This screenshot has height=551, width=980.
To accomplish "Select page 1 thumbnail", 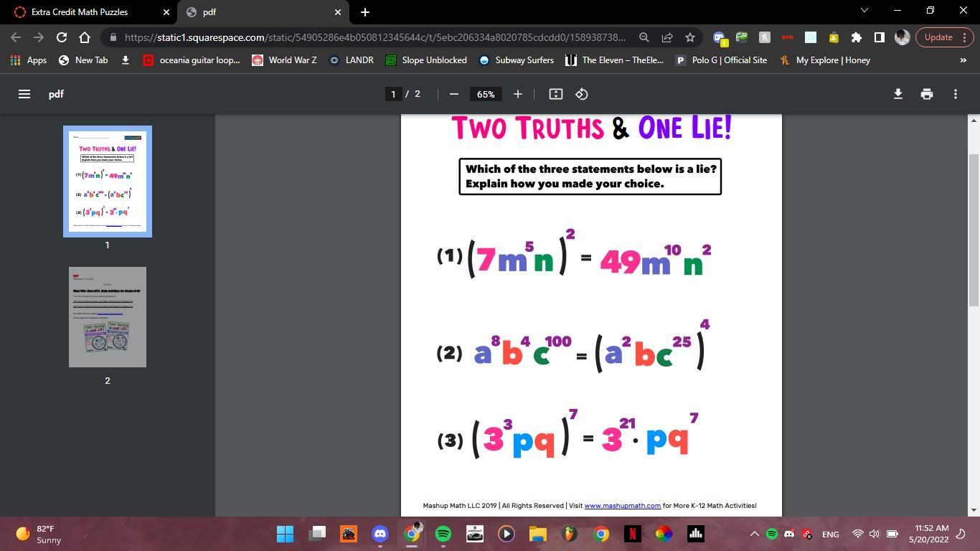I will 108,182.
